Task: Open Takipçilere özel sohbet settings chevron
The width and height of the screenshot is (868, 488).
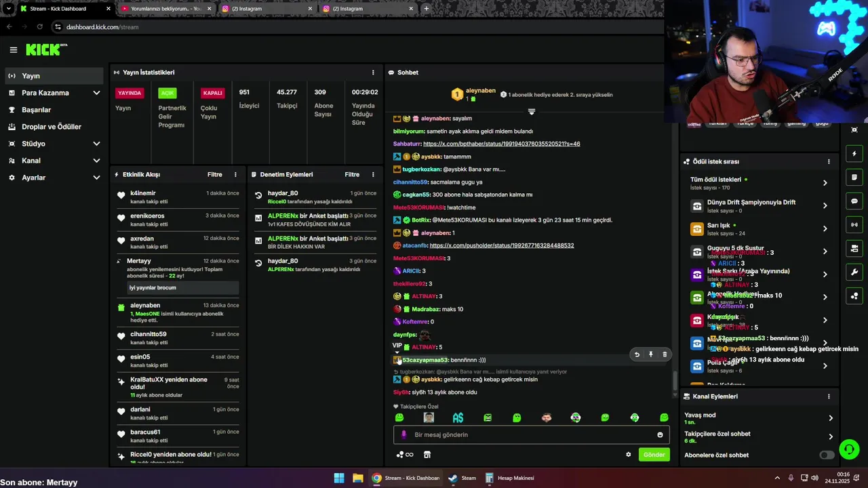Action: pyautogui.click(x=830, y=437)
